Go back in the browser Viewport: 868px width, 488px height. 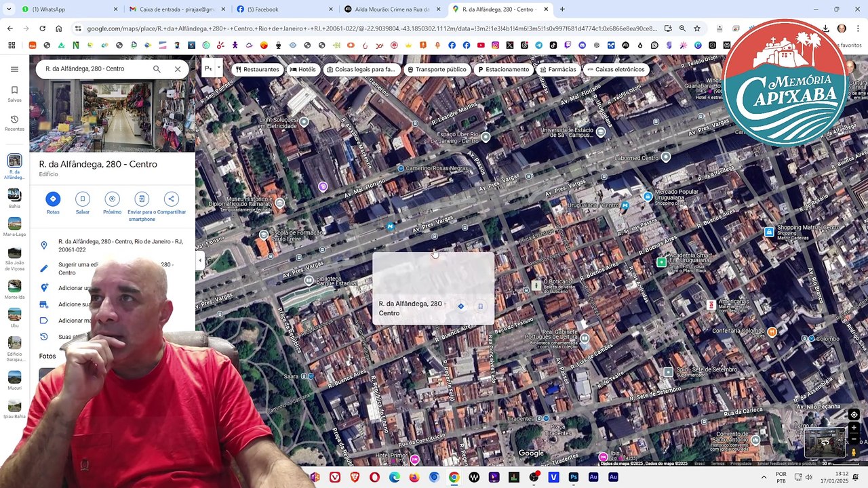click(9, 28)
